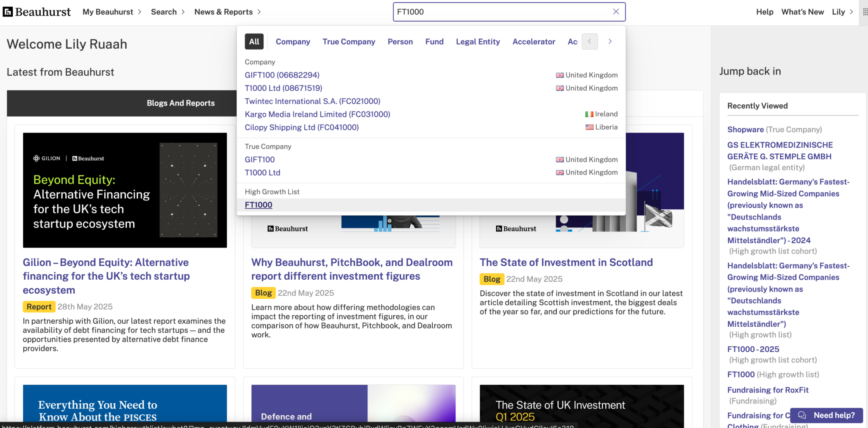Open the FT1000 High Growth List result
Image resolution: width=868 pixels, height=428 pixels.
pyautogui.click(x=259, y=205)
